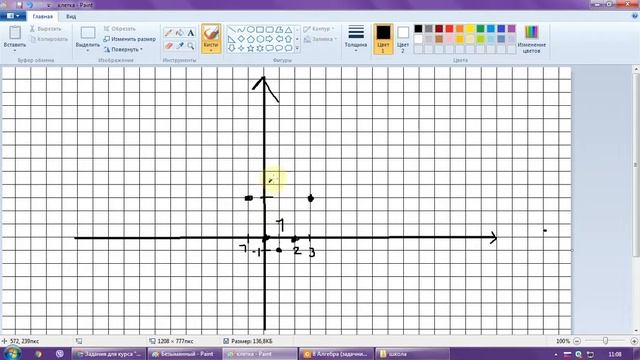Viewport: 640px width, 360px height.
Task: Pick the dark blue color swatch
Action: 501,29
